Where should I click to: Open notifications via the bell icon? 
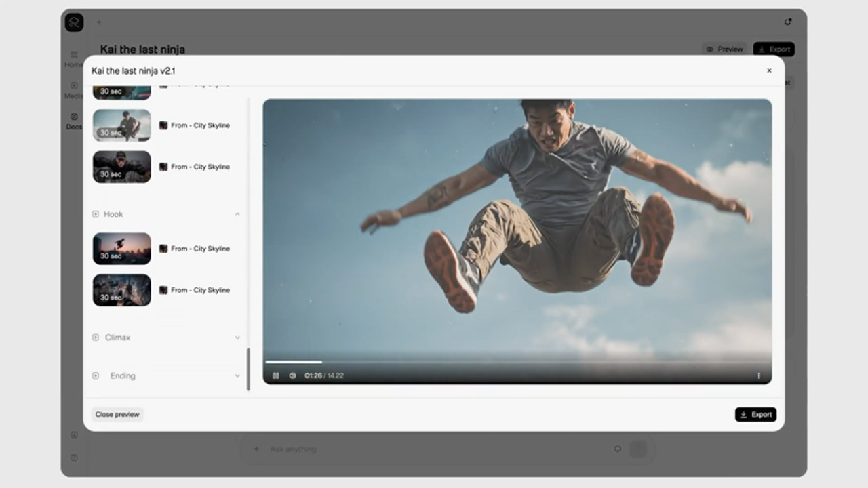pyautogui.click(x=788, y=22)
